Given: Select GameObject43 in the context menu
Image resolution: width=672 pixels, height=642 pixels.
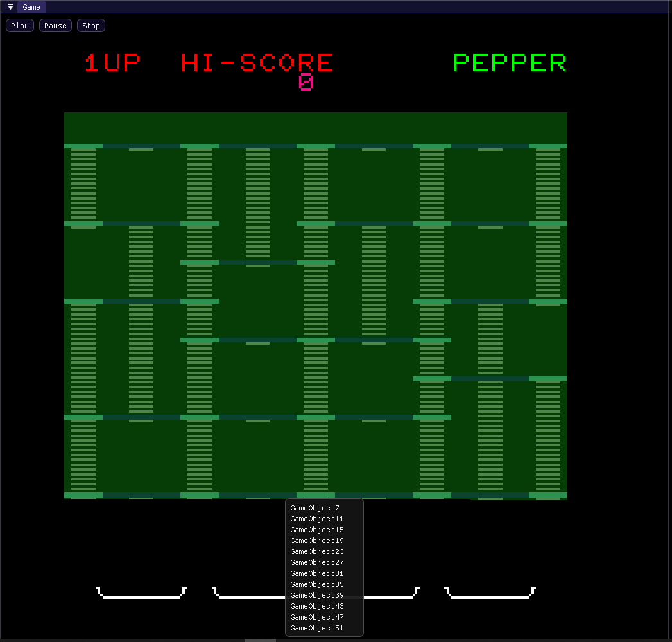Looking at the screenshot, I should point(316,605).
